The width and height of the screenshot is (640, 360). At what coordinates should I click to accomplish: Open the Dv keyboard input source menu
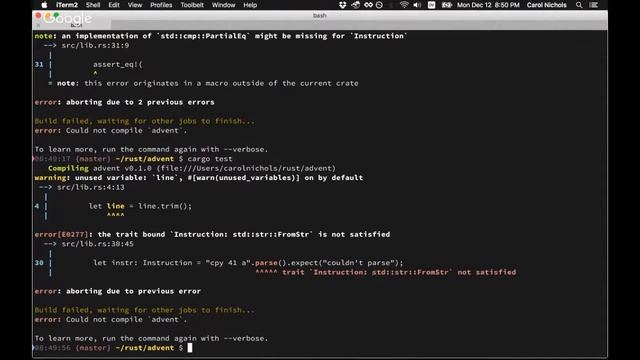431,5
